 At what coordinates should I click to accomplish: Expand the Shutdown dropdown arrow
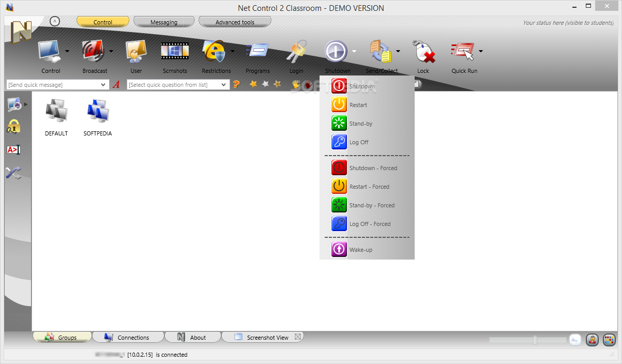[x=354, y=51]
